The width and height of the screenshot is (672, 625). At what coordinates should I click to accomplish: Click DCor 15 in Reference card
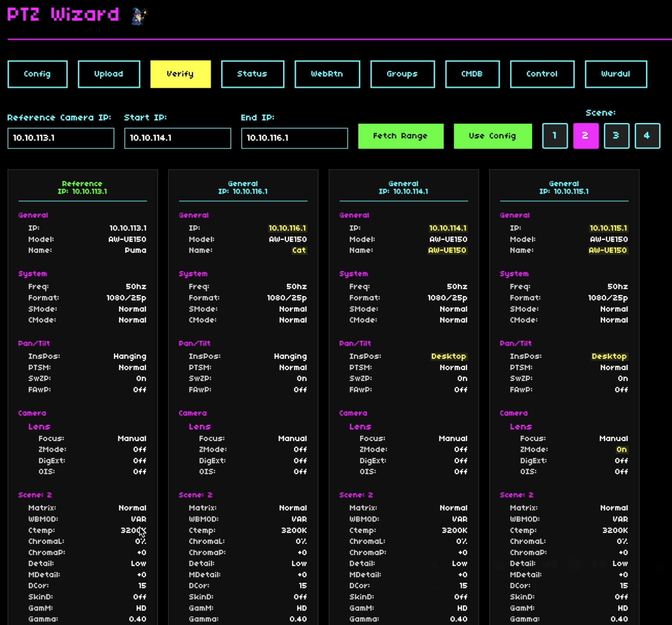[142, 586]
